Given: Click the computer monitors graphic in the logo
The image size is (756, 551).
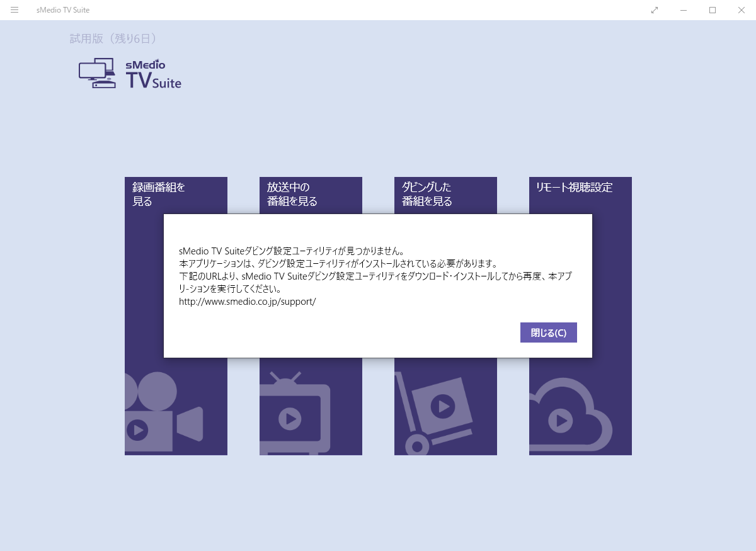Looking at the screenshot, I should (x=97, y=73).
